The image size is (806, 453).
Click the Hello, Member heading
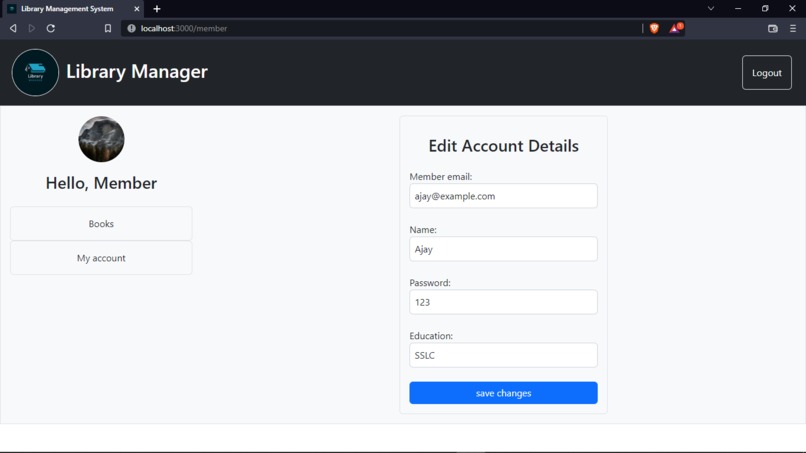(x=101, y=183)
